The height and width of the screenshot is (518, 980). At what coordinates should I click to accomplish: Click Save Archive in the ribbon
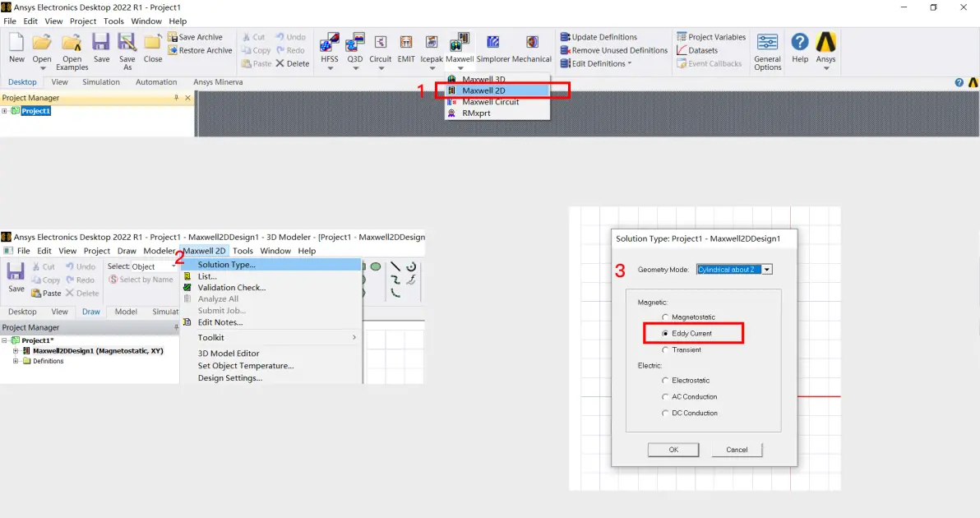pos(195,38)
